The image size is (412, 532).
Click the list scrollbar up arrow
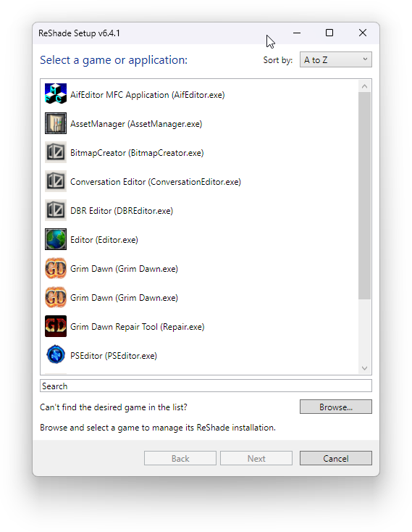click(x=364, y=86)
